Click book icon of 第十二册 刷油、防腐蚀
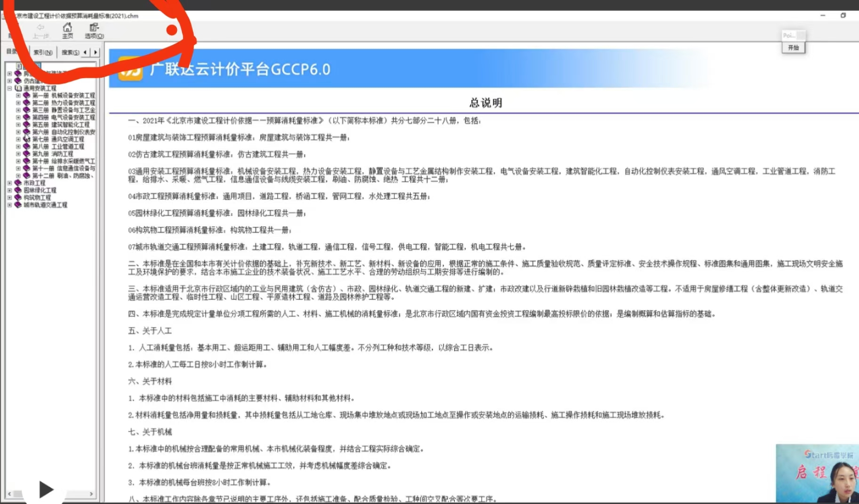Screen dimensions: 859x504 point(27,176)
